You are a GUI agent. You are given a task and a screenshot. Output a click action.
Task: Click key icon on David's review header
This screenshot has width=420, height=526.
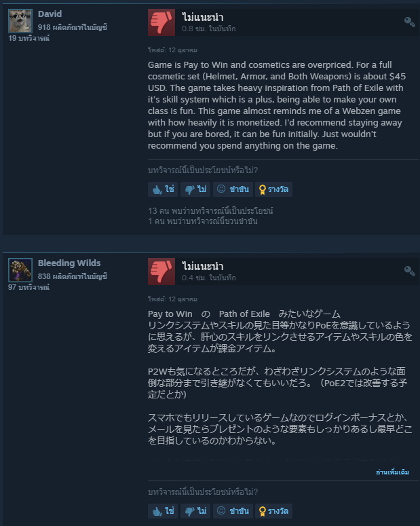coord(410,22)
